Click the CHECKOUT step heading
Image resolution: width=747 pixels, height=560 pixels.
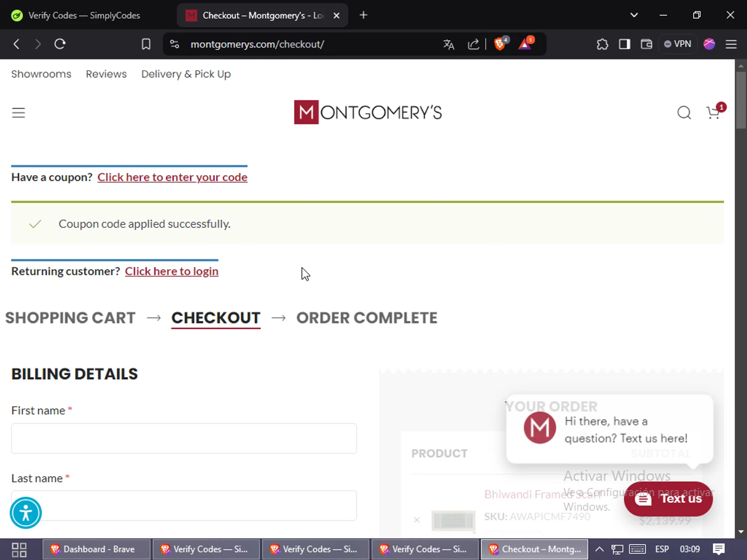pos(216,318)
